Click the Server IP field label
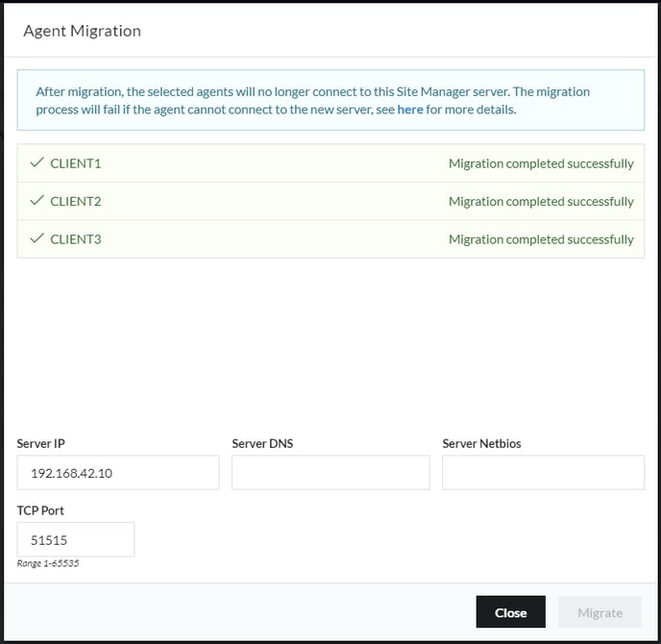This screenshot has width=661, height=644. pos(41,444)
